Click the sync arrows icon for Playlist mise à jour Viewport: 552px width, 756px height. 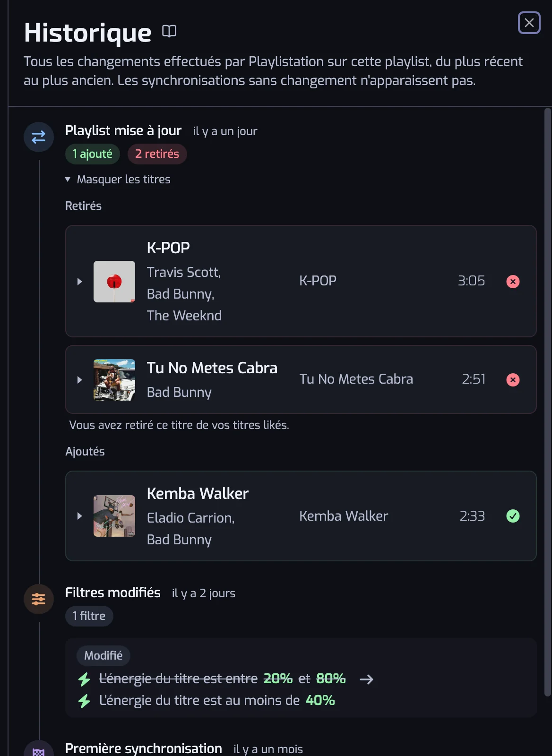point(39,137)
